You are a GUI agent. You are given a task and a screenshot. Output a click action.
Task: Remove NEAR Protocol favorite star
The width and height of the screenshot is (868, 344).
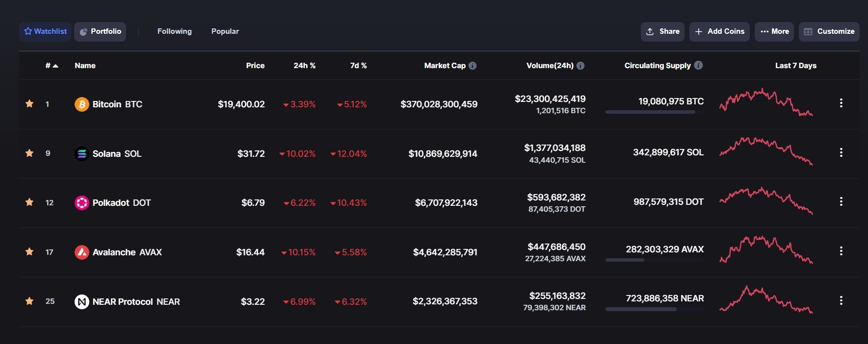29,301
